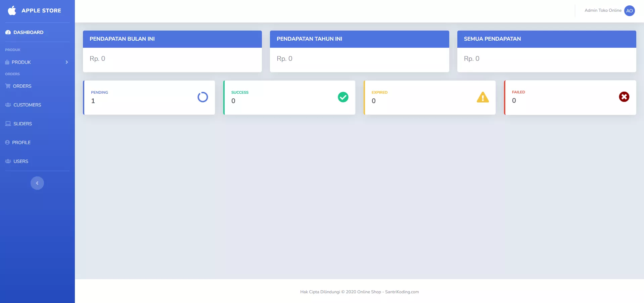Click the Users group icon
Viewport: 644px width, 303px height.
[8, 161]
